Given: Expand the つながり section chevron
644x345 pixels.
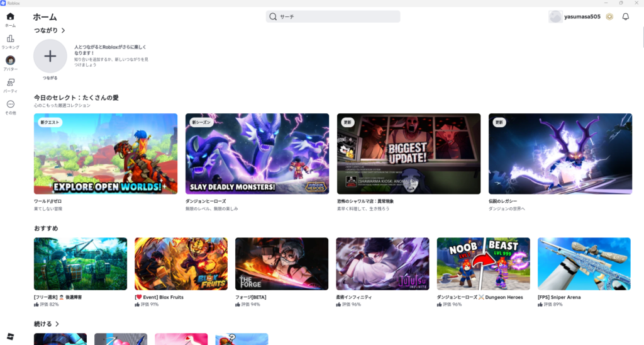Looking at the screenshot, I should pyautogui.click(x=64, y=30).
